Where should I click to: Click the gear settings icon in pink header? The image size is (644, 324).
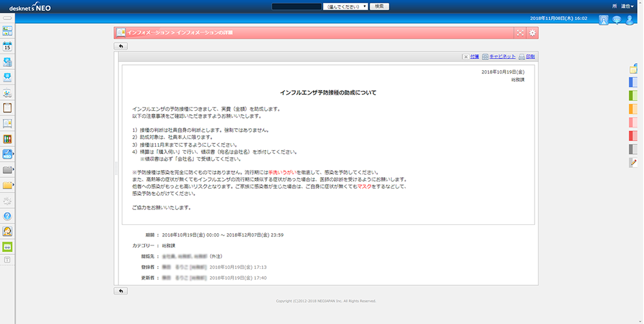pos(532,33)
